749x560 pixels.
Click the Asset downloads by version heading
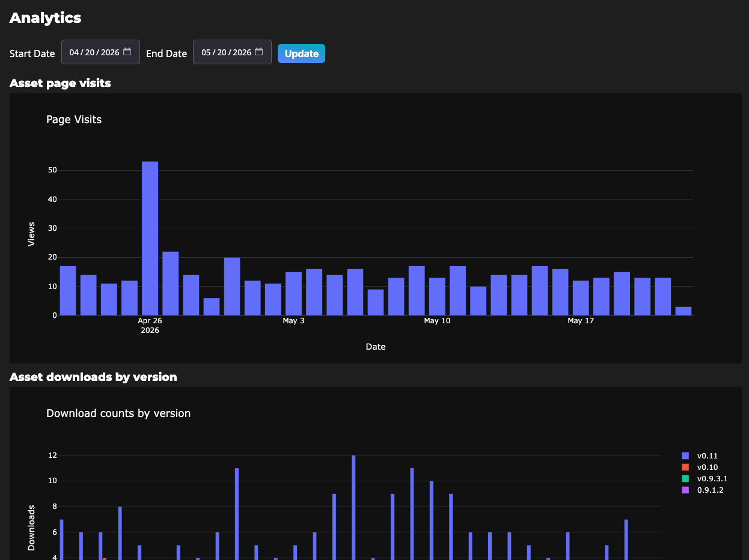93,377
